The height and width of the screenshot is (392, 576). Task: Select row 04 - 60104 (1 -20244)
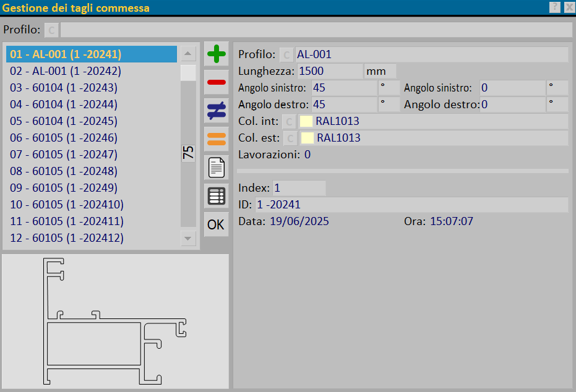point(92,104)
